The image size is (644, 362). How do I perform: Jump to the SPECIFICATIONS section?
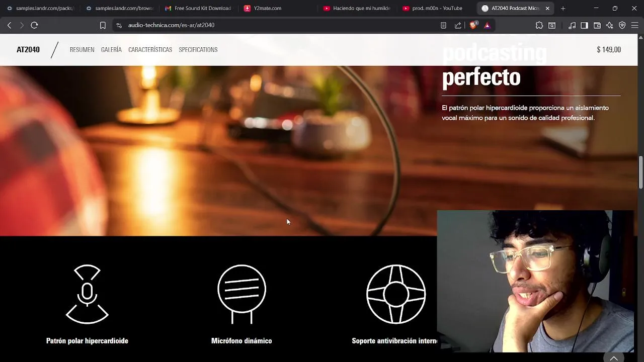[x=198, y=49]
